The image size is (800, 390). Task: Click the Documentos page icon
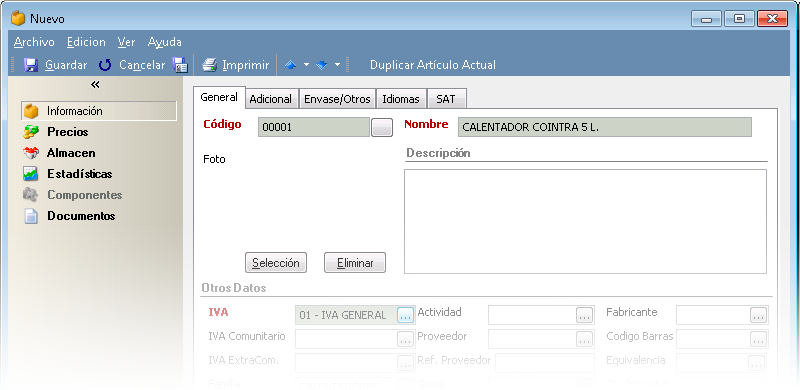click(32, 216)
